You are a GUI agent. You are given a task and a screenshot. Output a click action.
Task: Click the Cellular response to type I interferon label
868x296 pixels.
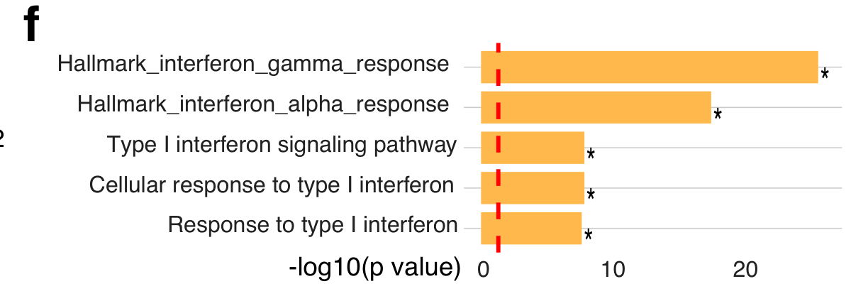(272, 185)
